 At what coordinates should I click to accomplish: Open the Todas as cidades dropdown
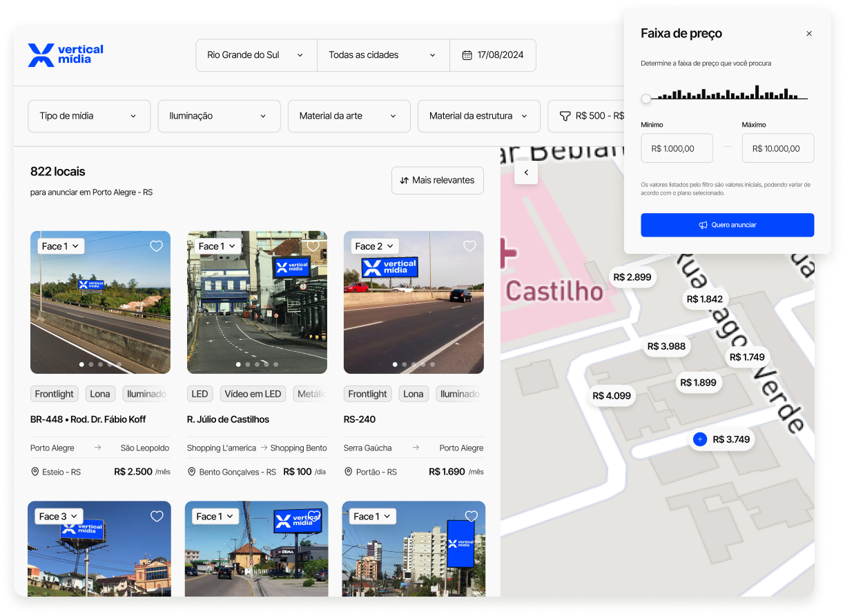[x=382, y=55]
